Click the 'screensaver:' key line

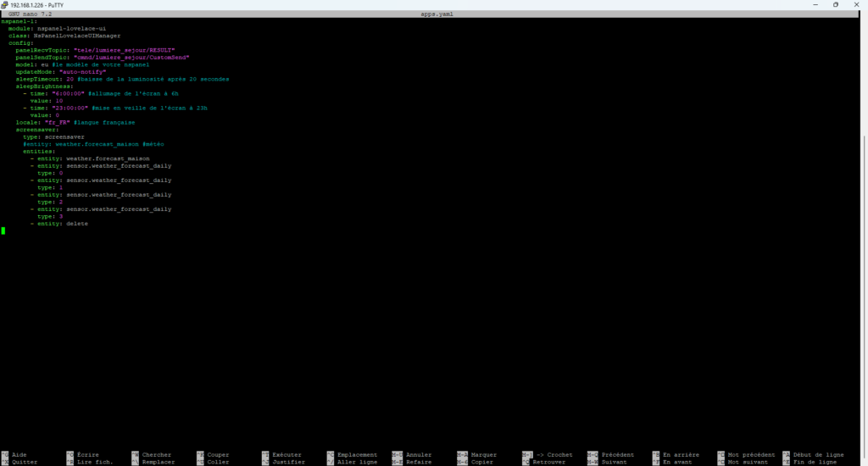coord(37,129)
